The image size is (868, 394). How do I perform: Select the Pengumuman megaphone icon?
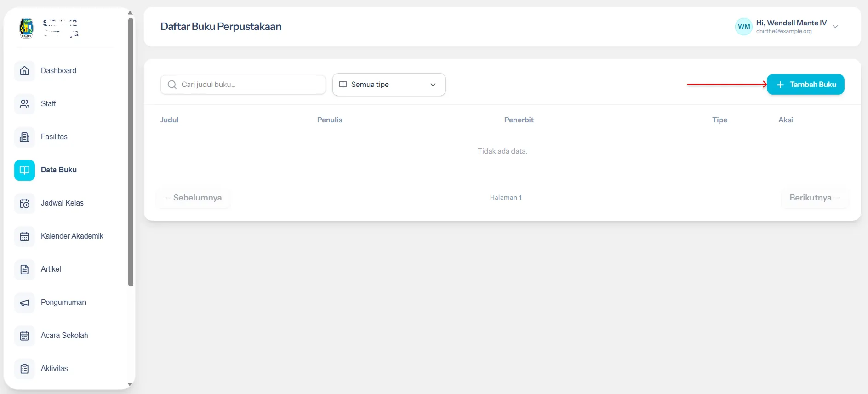[24, 303]
